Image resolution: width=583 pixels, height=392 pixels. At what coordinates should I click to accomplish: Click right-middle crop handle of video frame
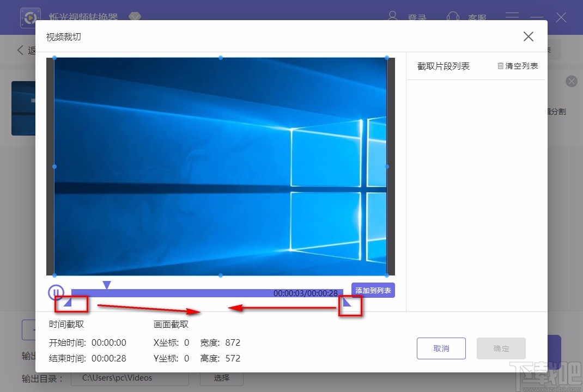coord(387,167)
